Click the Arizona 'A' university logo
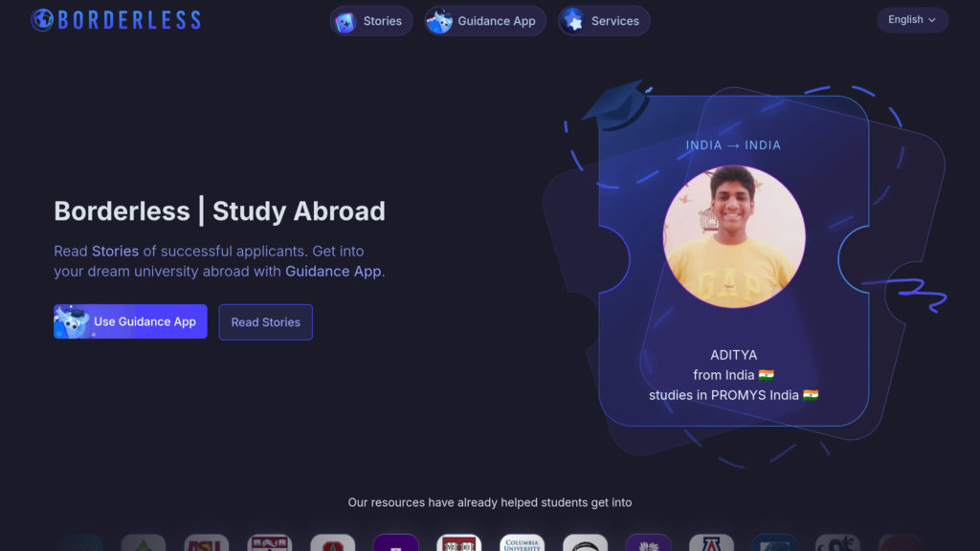This screenshot has width=980, height=551. pyautogui.click(x=711, y=543)
